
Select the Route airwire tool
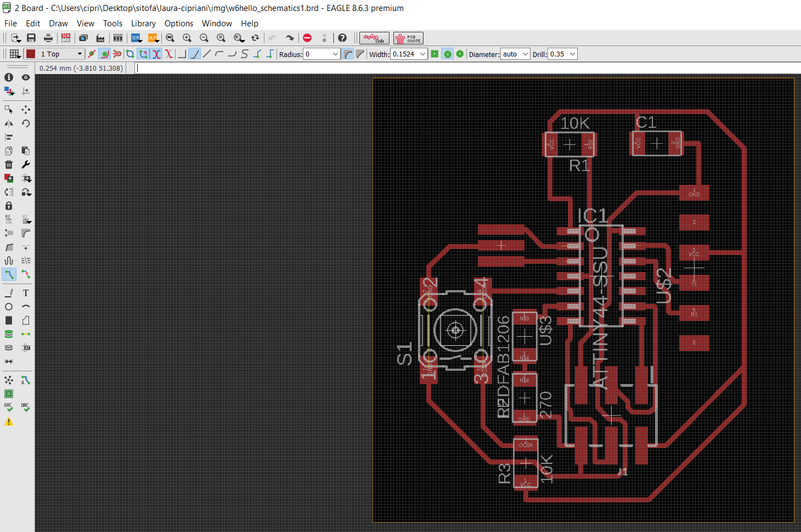9,274
